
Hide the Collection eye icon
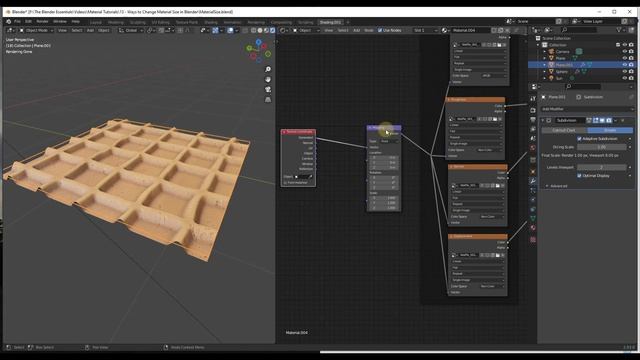click(624, 45)
